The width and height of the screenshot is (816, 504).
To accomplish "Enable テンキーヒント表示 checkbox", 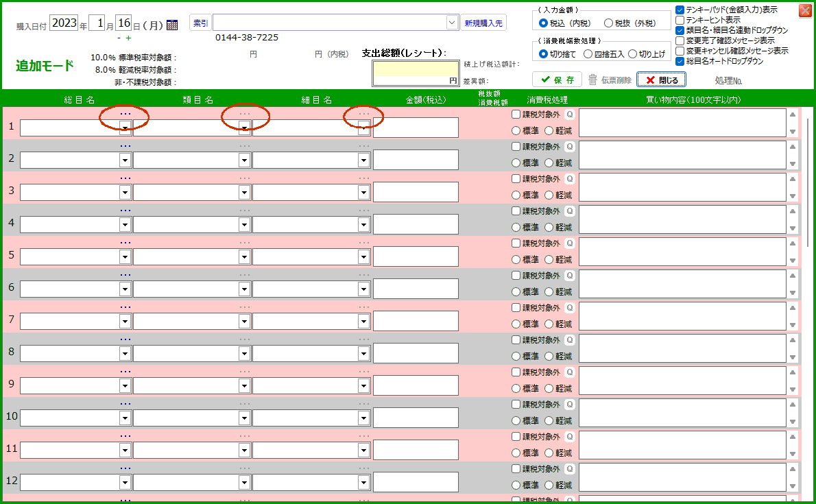I will [x=680, y=21].
